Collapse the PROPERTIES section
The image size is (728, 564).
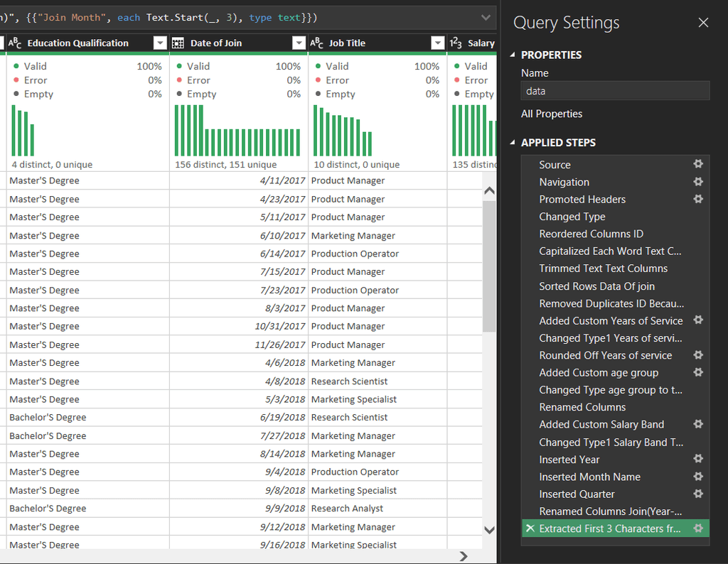click(513, 55)
